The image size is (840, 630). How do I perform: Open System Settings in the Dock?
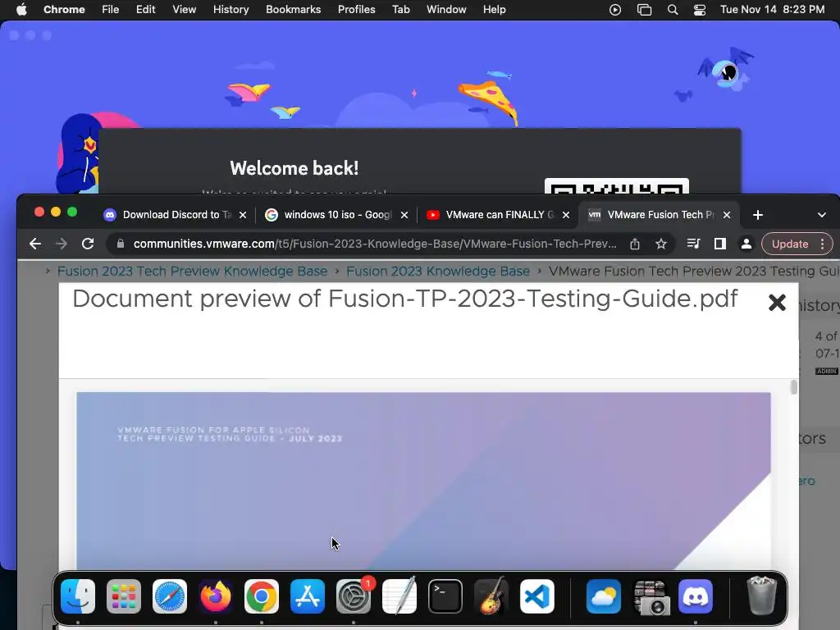(x=354, y=596)
